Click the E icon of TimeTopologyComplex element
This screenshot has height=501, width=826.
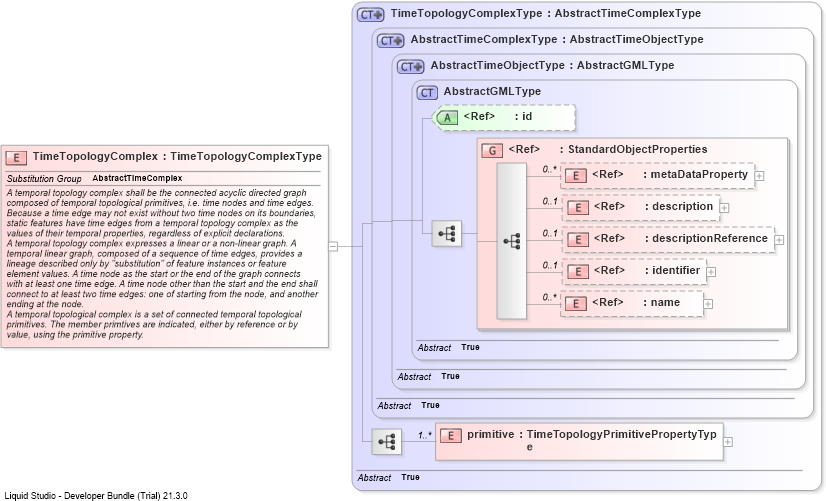[16, 158]
